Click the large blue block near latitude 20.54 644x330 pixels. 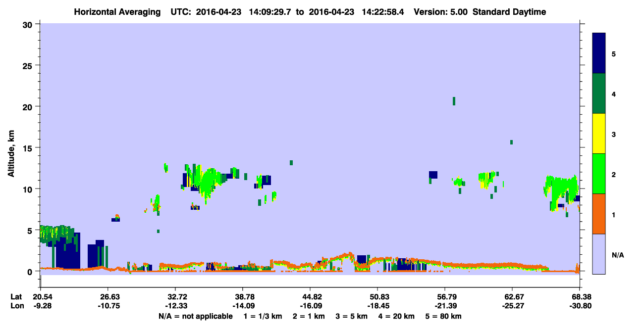(x=68, y=251)
